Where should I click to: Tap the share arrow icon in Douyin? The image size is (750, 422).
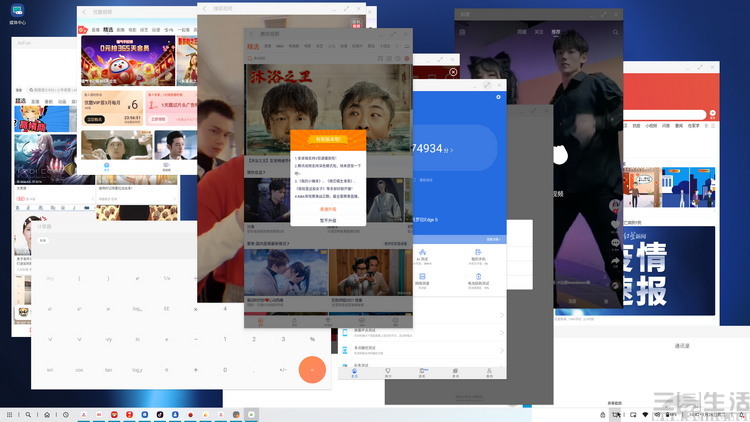point(615,261)
